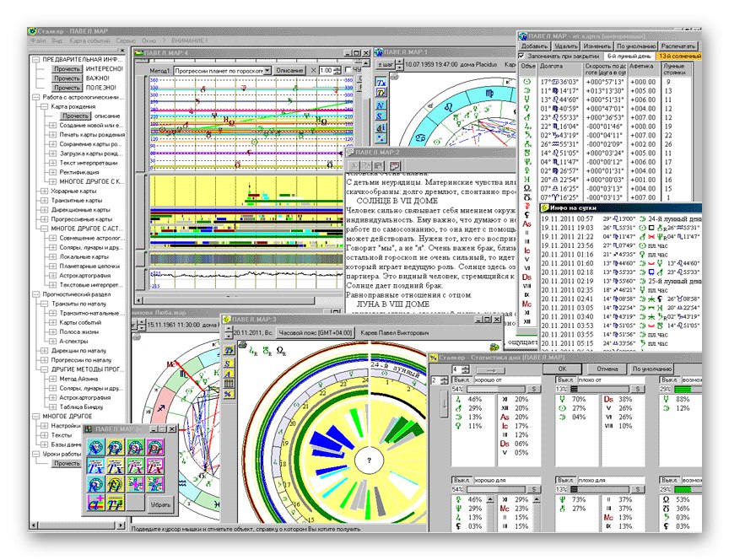Image resolution: width=729 pixels, height=560 pixels.
Task: Toggle 'Запоминать при закрытии' checkbox
Action: click(522, 55)
